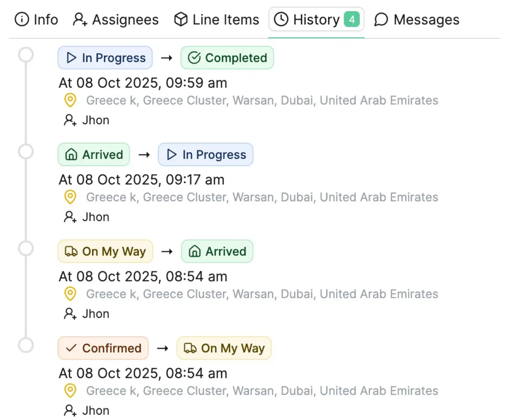The height and width of the screenshot is (420, 505).
Task: Click the History count badge showing 4
Action: [x=351, y=20]
